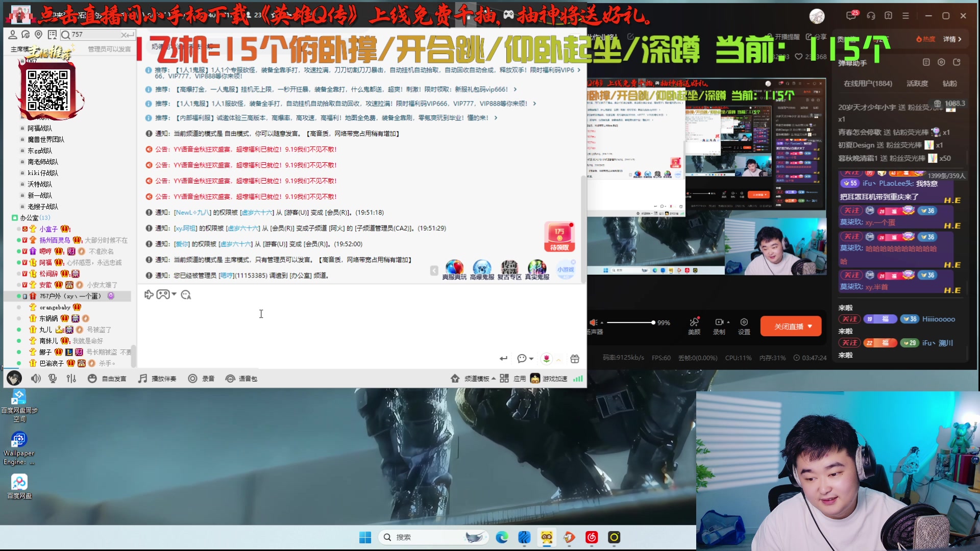The image size is (980, 551).
Task: Open message notifications icon with badge 25
Action: [851, 16]
